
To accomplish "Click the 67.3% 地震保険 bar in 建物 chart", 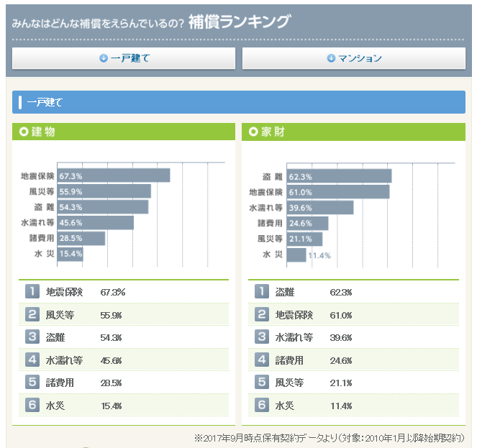I will (x=114, y=175).
